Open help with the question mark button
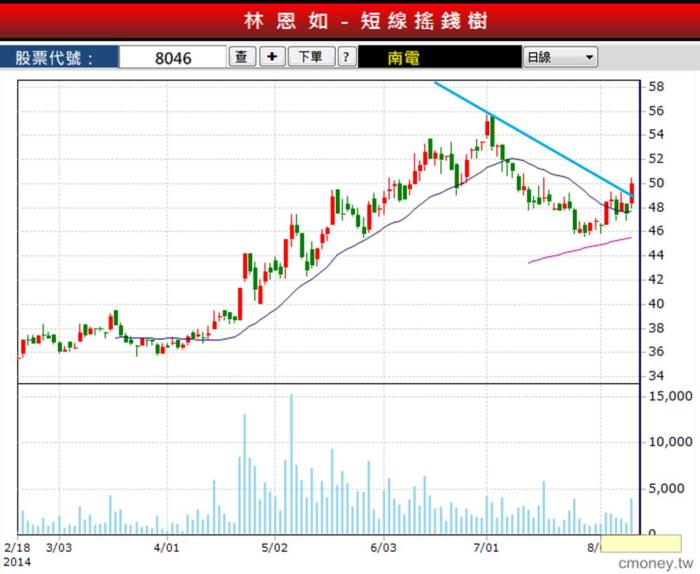 pos(347,57)
